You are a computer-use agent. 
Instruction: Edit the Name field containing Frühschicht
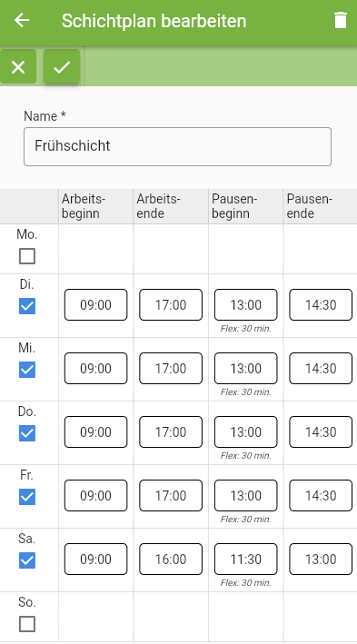tap(177, 146)
